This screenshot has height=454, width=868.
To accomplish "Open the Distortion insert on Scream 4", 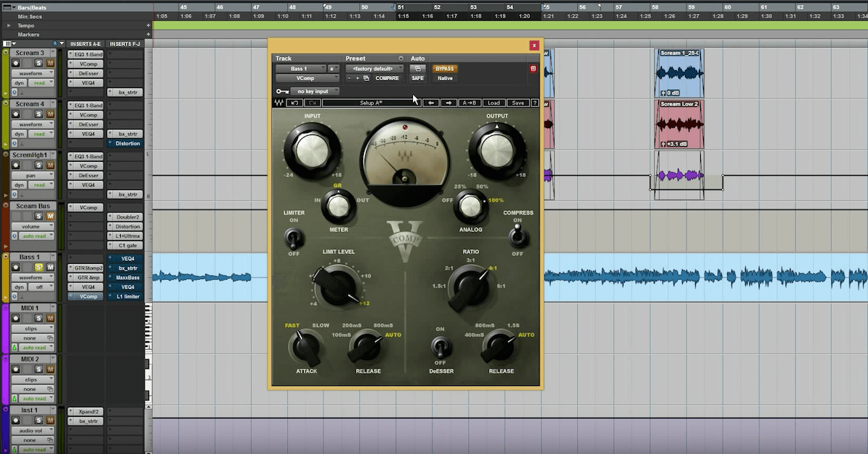I will click(127, 143).
